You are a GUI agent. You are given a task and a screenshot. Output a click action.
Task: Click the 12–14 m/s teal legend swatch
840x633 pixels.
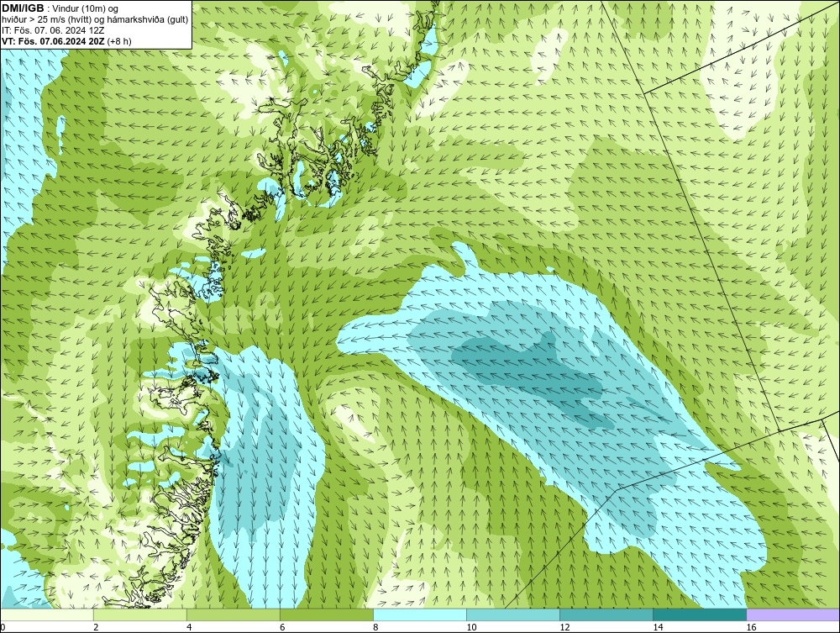tap(606, 615)
